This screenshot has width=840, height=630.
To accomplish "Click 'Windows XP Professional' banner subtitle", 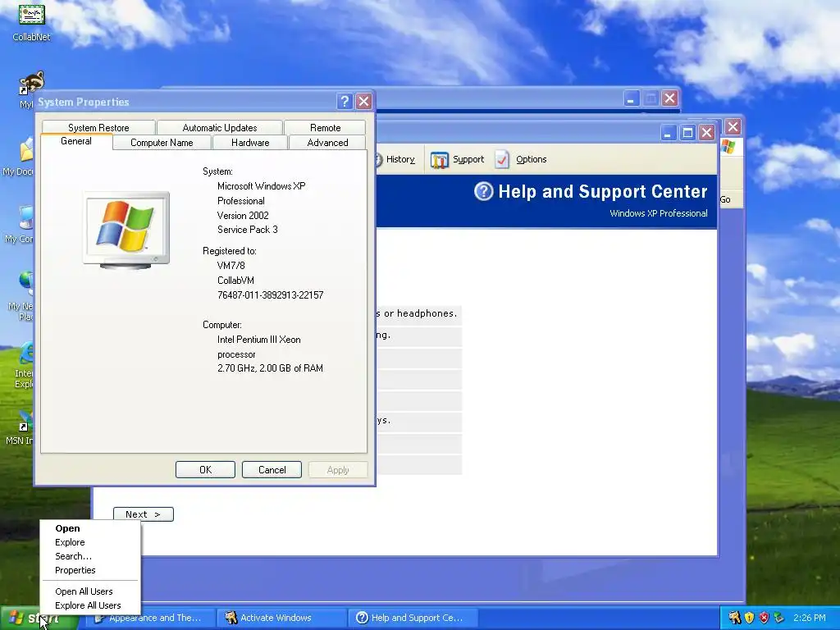I will (659, 213).
